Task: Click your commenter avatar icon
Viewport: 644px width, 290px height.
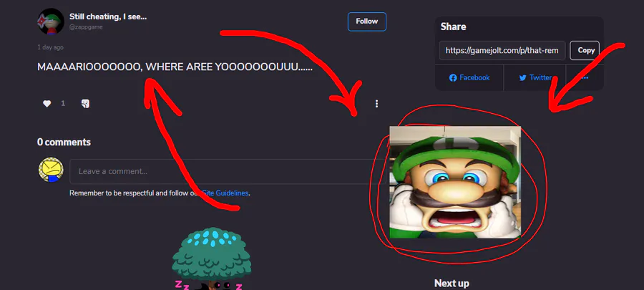Action: click(x=51, y=170)
